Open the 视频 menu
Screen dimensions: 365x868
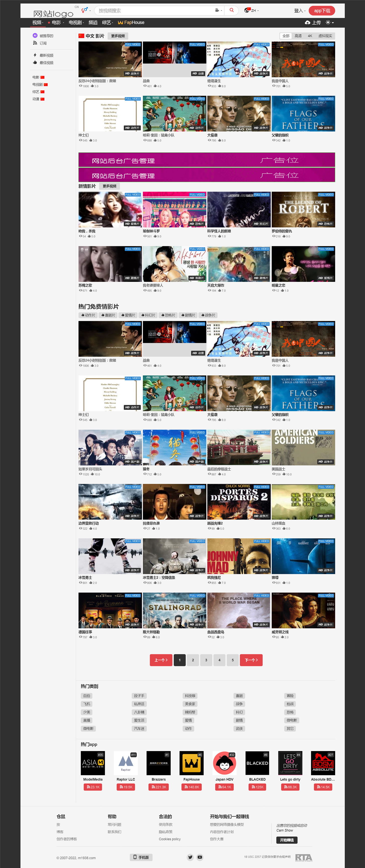click(x=38, y=23)
